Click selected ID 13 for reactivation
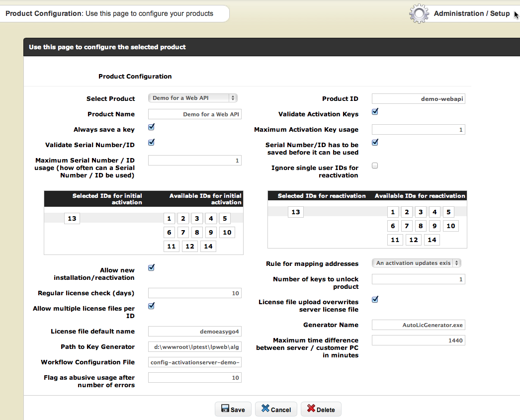Screen dimensions: 520x420 (296, 212)
